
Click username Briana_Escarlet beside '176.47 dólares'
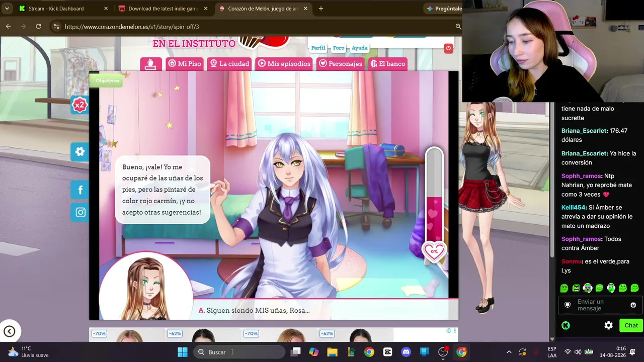[x=584, y=131]
